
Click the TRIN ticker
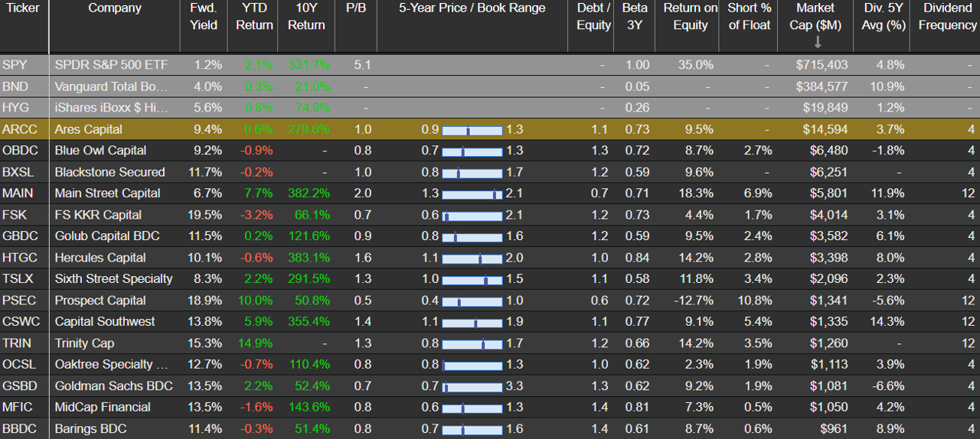point(17,343)
